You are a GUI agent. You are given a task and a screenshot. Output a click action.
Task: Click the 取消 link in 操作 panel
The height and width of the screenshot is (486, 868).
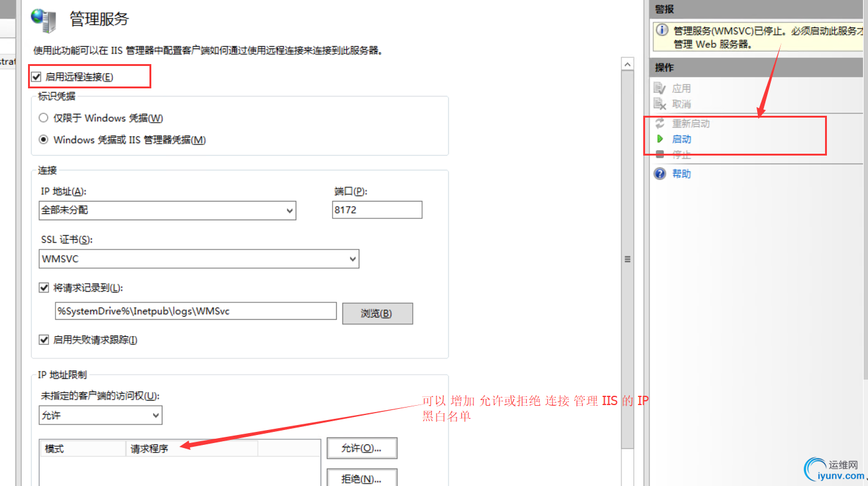click(x=682, y=104)
